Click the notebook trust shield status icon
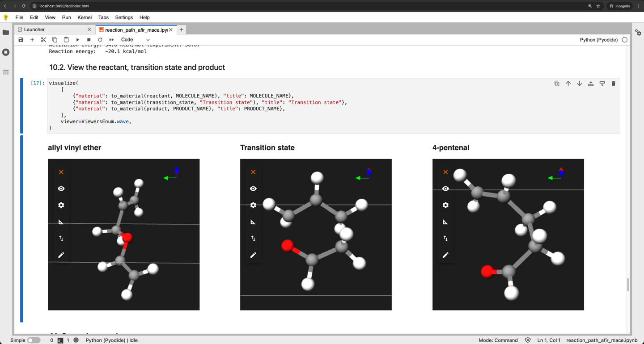This screenshot has width=644, height=344. pyautogui.click(x=528, y=340)
